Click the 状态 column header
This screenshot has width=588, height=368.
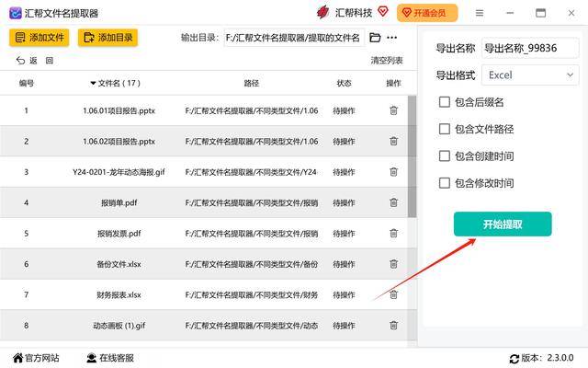(344, 83)
